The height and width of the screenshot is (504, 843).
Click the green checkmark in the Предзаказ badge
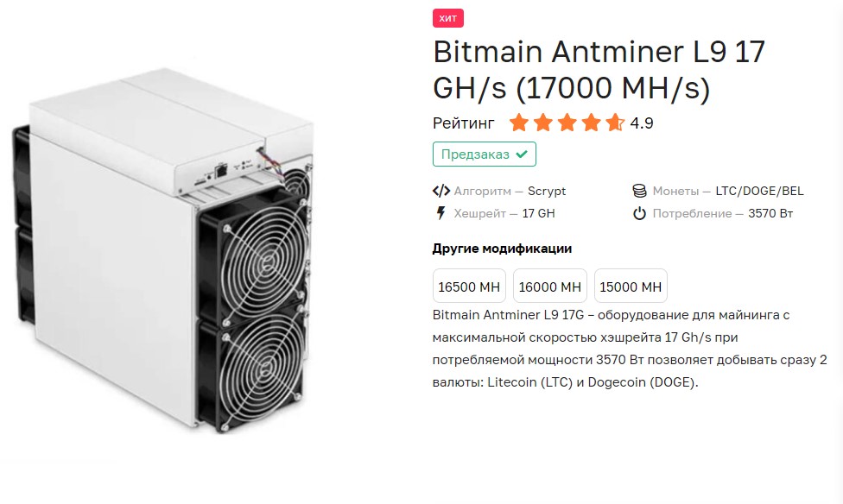point(522,154)
